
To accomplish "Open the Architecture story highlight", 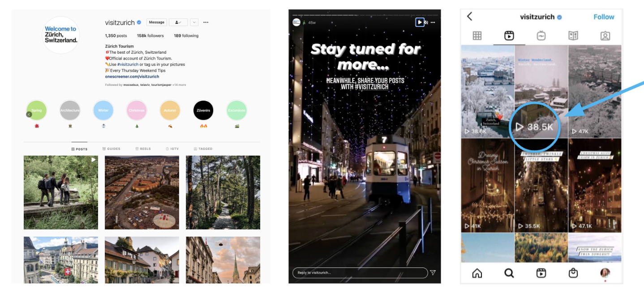I will pyautogui.click(x=70, y=110).
